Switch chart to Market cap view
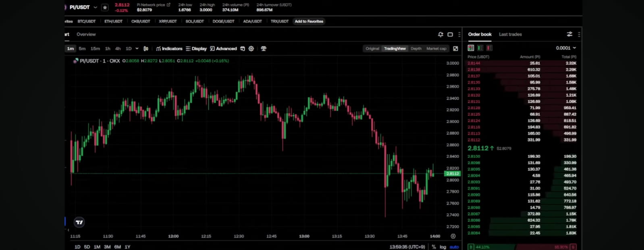 436,48
